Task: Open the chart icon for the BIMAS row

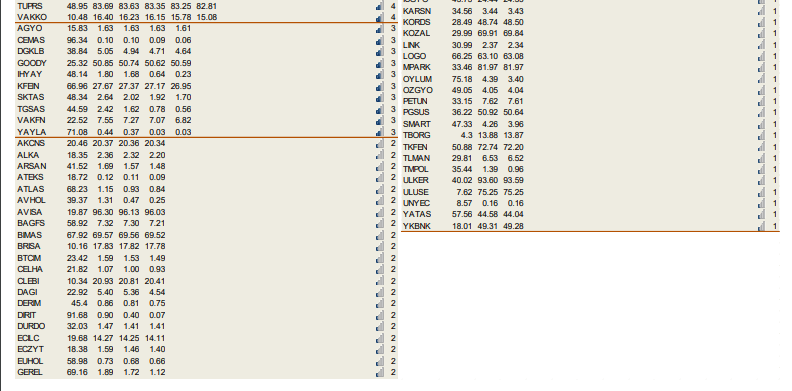Action: [380, 235]
